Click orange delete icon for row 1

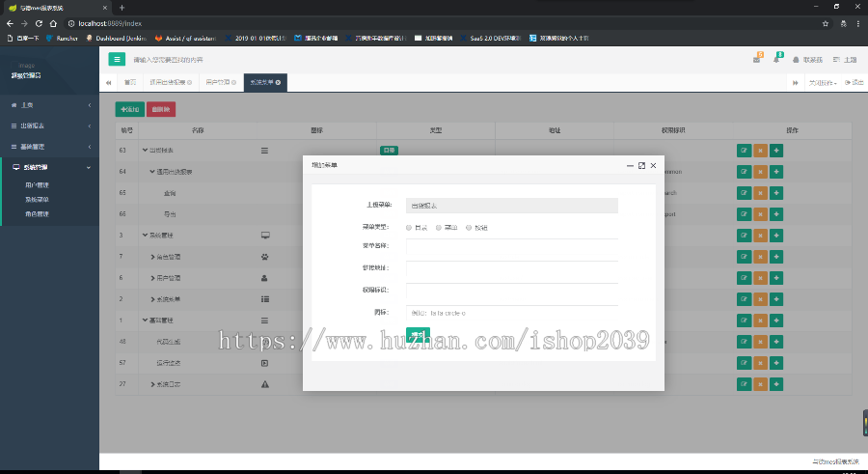pyautogui.click(x=761, y=321)
